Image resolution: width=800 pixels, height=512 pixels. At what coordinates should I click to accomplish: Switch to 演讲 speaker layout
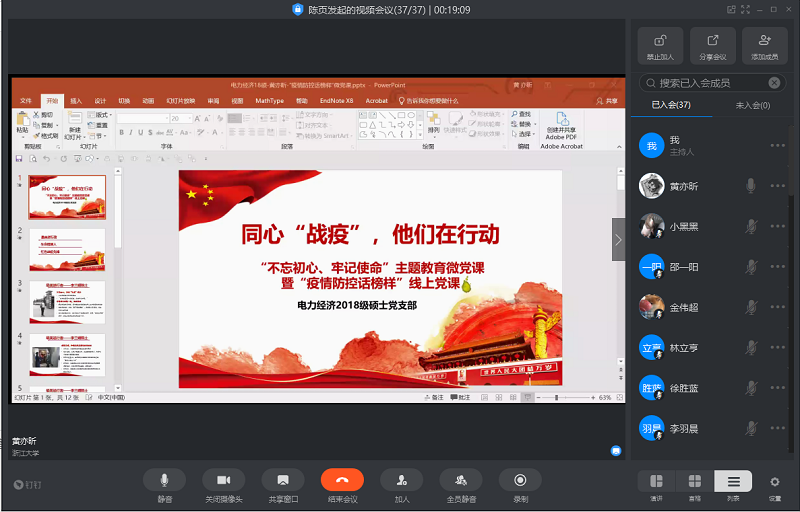point(656,481)
